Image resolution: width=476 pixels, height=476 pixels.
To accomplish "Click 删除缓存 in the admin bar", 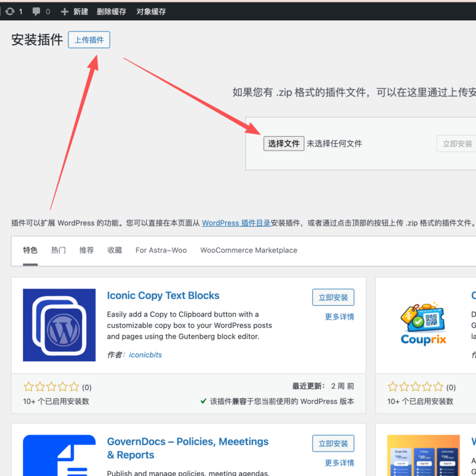I will tap(111, 11).
